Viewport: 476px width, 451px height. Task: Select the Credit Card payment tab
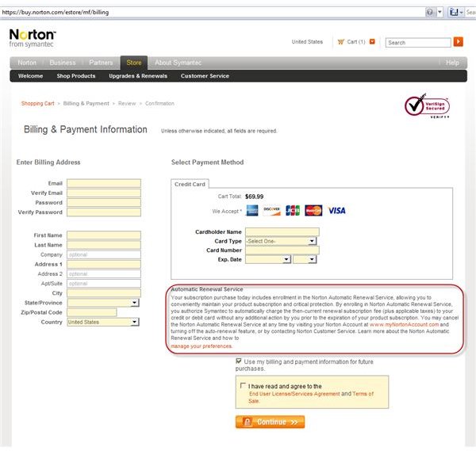click(x=190, y=184)
